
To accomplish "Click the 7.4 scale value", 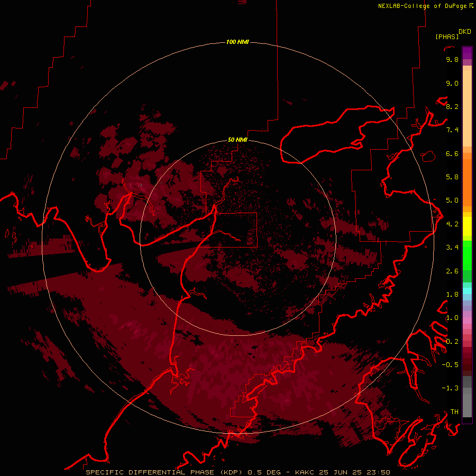I will click(x=452, y=130).
